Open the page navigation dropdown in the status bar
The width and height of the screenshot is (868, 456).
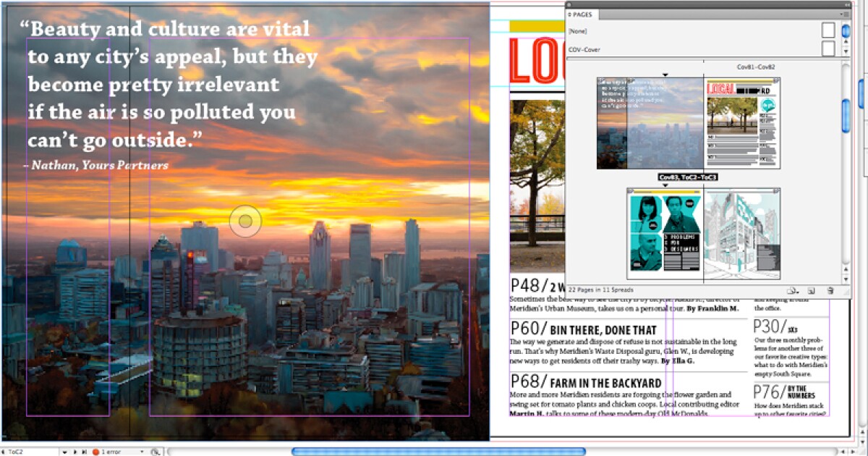point(64,451)
